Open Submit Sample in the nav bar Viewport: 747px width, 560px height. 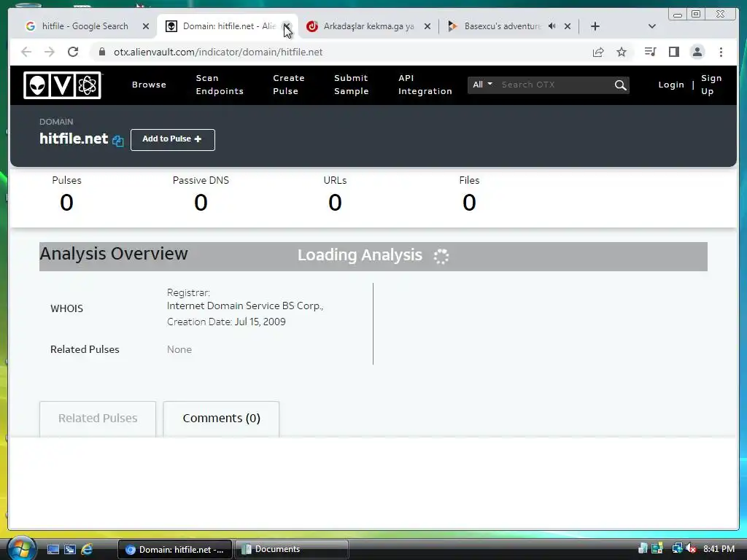click(352, 85)
